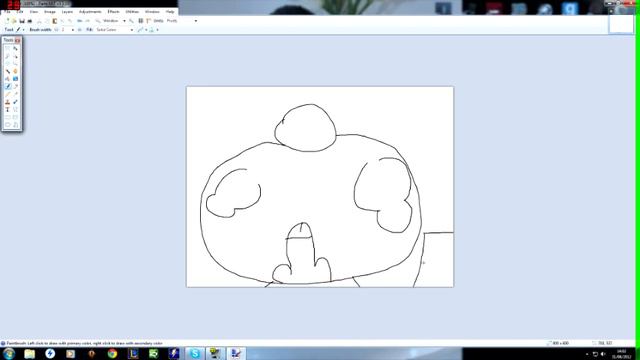Select the Pencil tool
The image size is (640, 360).
(x=8, y=94)
